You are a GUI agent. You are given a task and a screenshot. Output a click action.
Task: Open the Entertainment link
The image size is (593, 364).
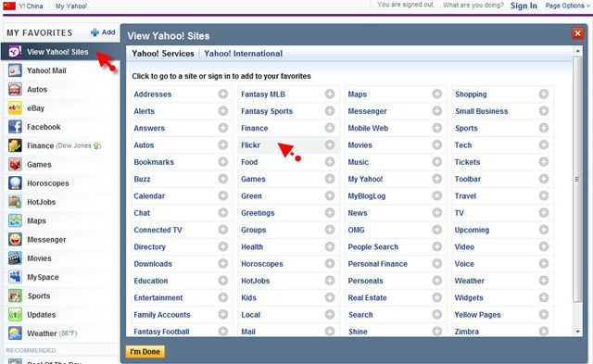pyautogui.click(x=158, y=297)
